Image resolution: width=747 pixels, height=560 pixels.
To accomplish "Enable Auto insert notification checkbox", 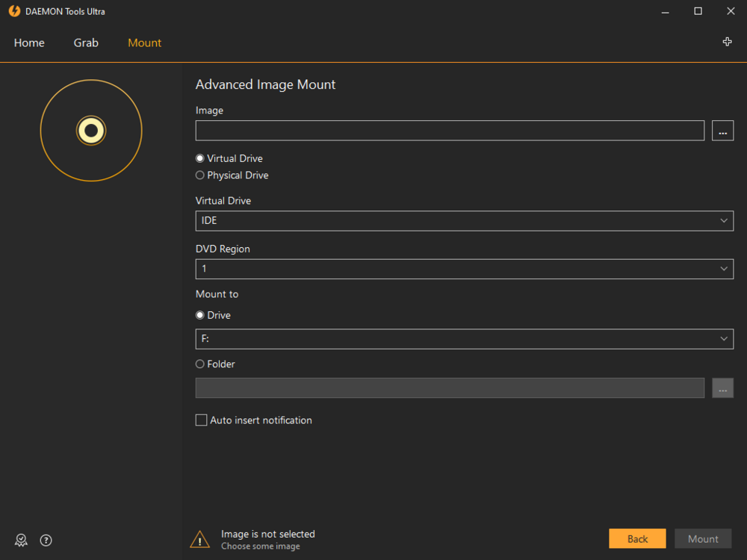I will pyautogui.click(x=201, y=420).
